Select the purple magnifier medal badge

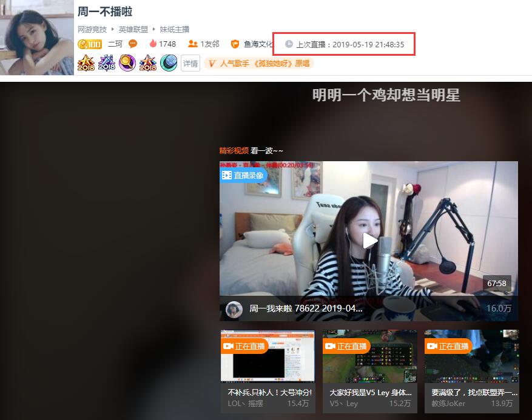tap(127, 63)
